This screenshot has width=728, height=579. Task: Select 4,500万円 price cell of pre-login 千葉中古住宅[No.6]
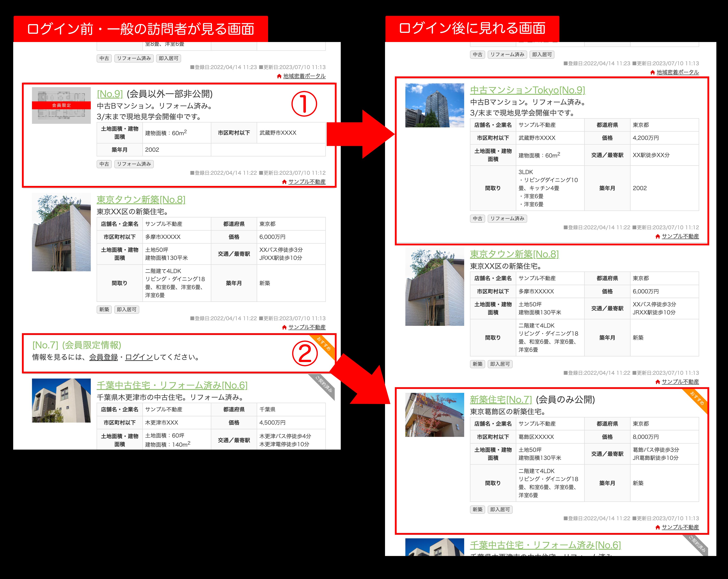(291, 422)
